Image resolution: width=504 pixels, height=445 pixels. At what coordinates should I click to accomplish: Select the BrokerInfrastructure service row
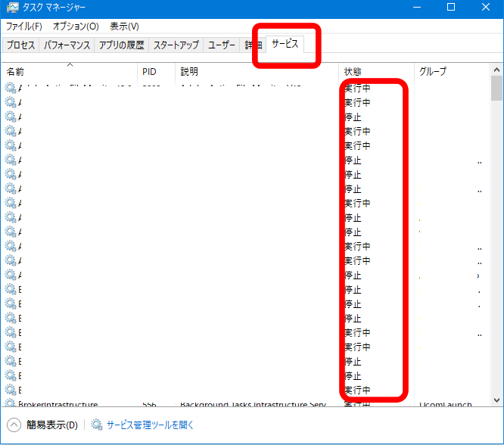pos(246,403)
